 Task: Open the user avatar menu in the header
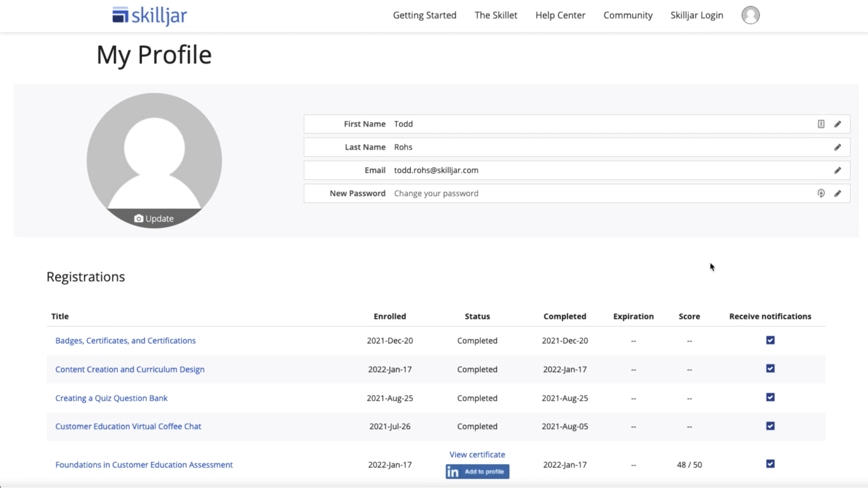tap(750, 15)
